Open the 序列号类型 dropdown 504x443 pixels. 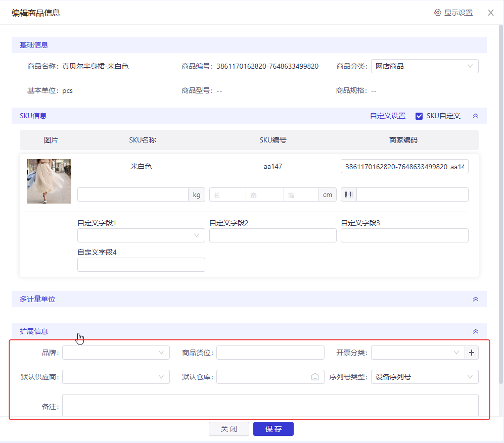[x=425, y=377]
